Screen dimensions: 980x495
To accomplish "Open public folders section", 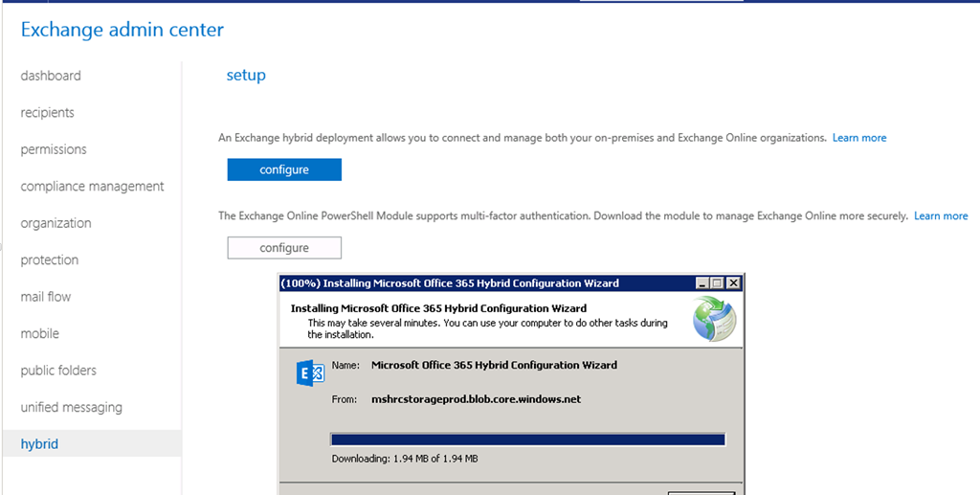I will [x=58, y=371].
